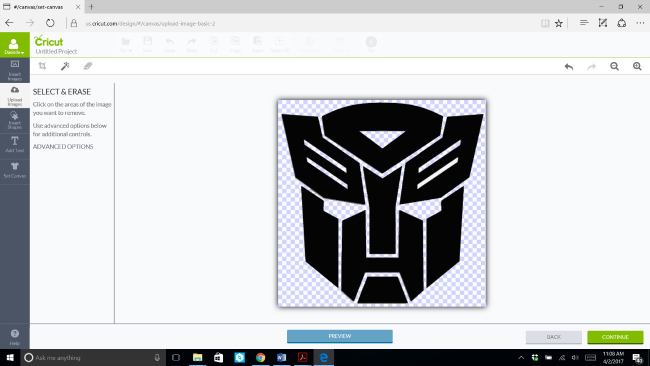Image resolution: width=650 pixels, height=366 pixels.
Task: Open Microsoft Word from the taskbar
Action: (281, 357)
